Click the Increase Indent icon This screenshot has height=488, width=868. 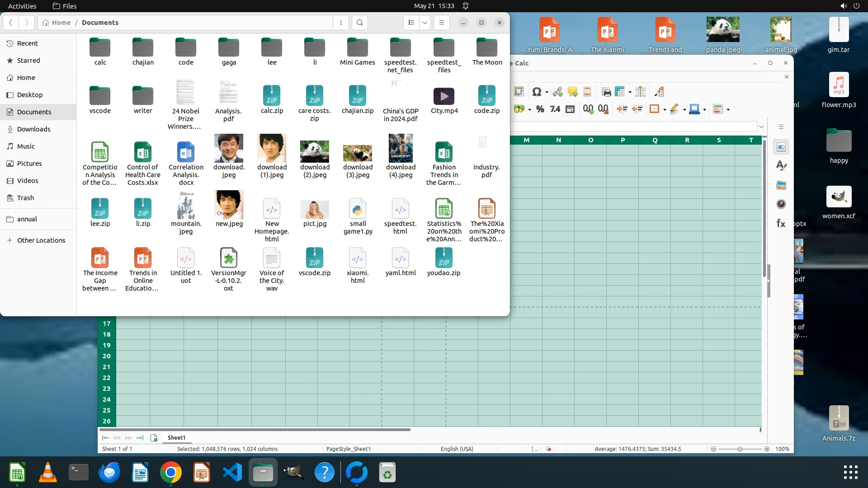click(x=622, y=109)
